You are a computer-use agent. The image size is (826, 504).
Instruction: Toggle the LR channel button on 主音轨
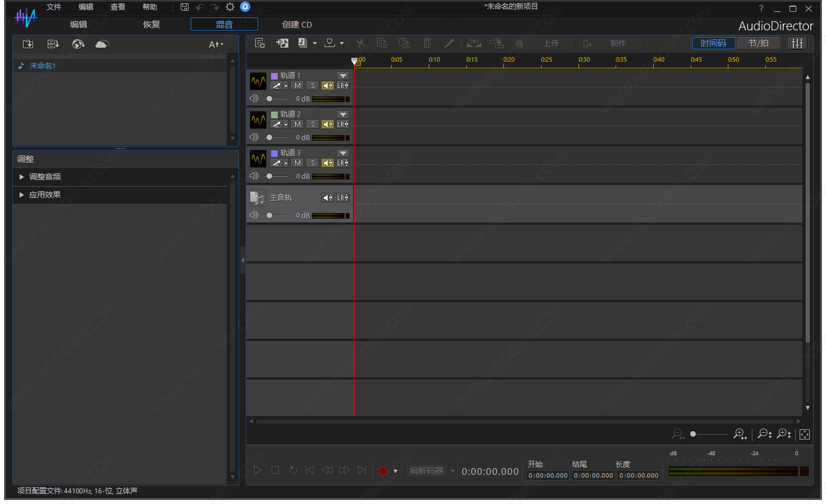coord(343,198)
